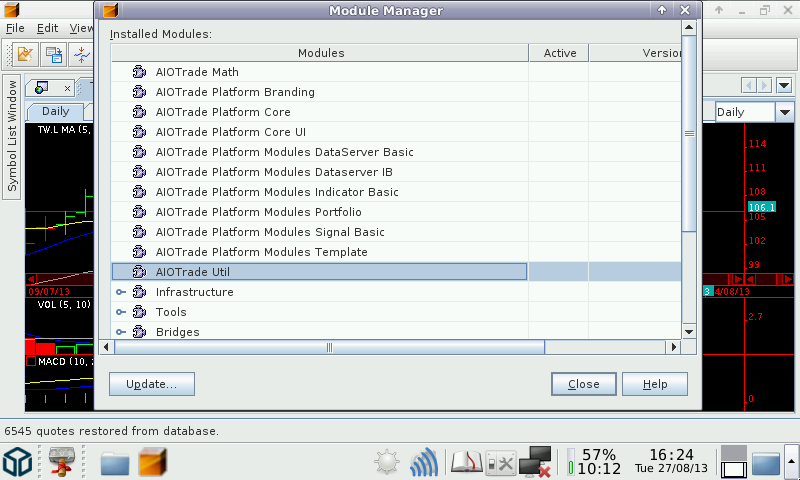
Task: Click the Update... button
Action: pos(152,384)
